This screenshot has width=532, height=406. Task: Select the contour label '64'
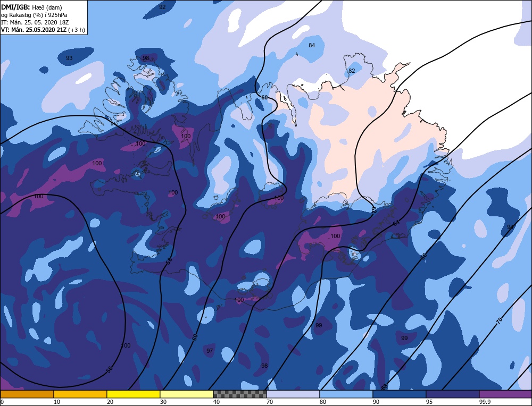[396, 223]
